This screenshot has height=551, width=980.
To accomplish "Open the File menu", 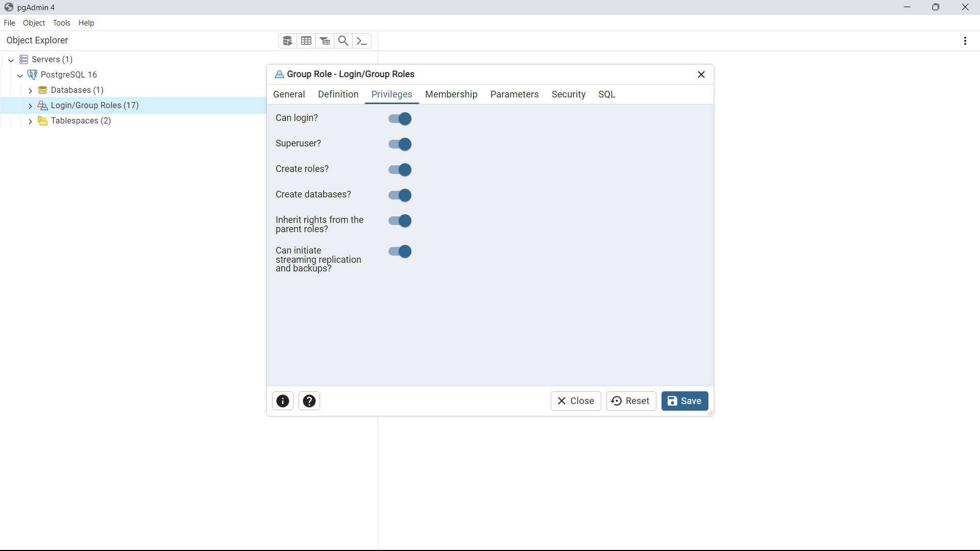I will (9, 23).
